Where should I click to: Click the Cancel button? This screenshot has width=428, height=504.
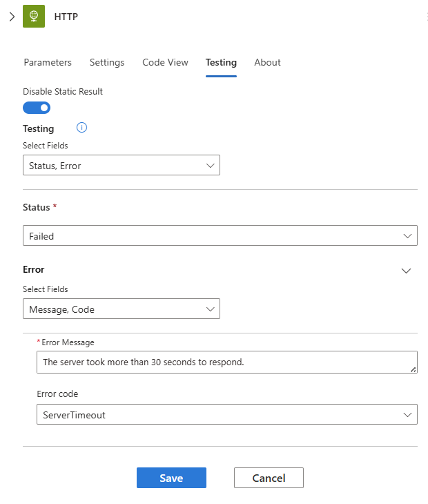(269, 478)
